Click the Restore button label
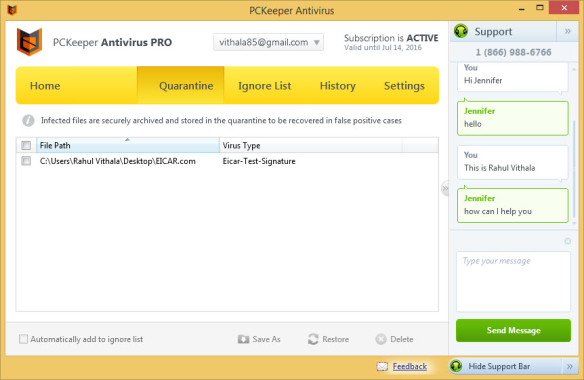Image resolution: width=584 pixels, height=380 pixels. pos(336,339)
